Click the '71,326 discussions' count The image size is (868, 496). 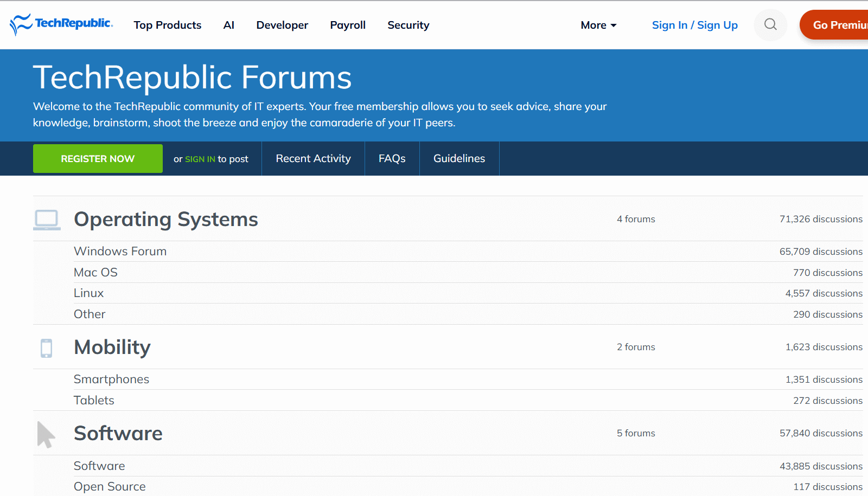(821, 219)
